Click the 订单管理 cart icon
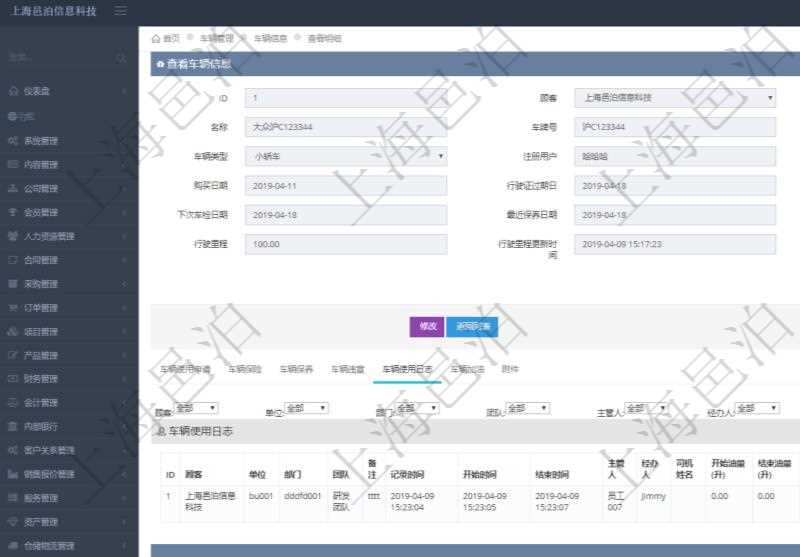 click(13, 308)
